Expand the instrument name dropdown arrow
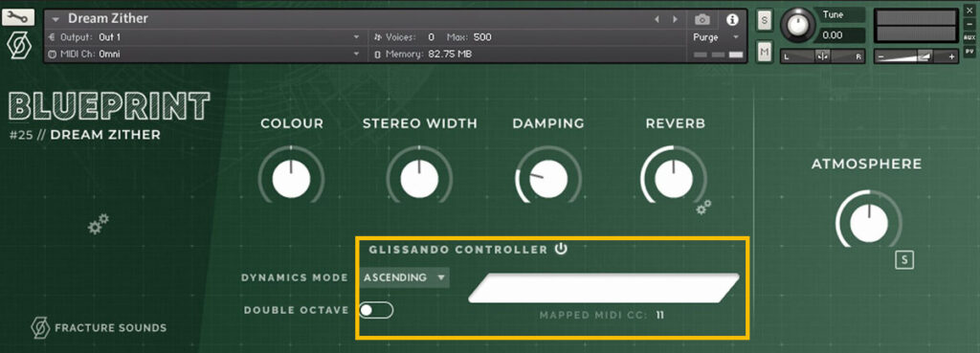980x353 pixels. pos(56,19)
